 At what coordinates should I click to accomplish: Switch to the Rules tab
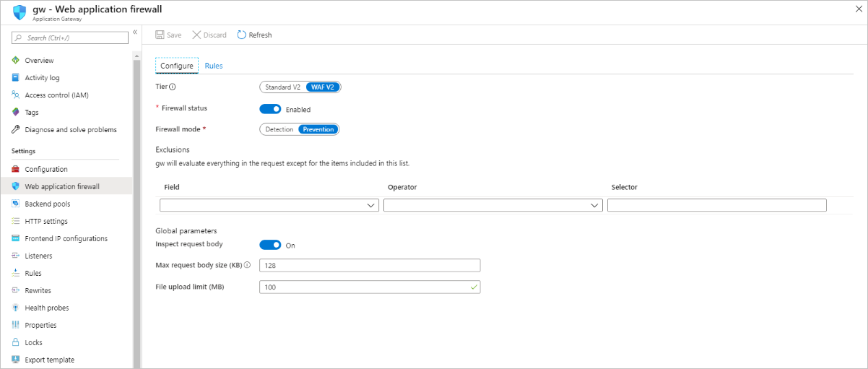[x=214, y=66]
